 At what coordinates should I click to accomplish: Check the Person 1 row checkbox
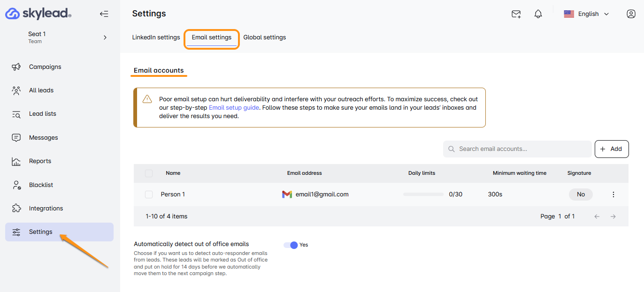click(x=149, y=195)
